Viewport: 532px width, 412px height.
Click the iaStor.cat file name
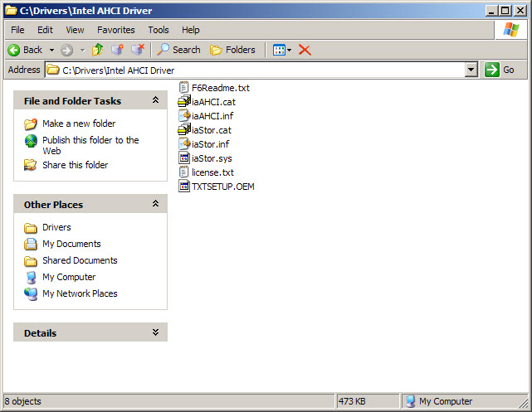(212, 130)
